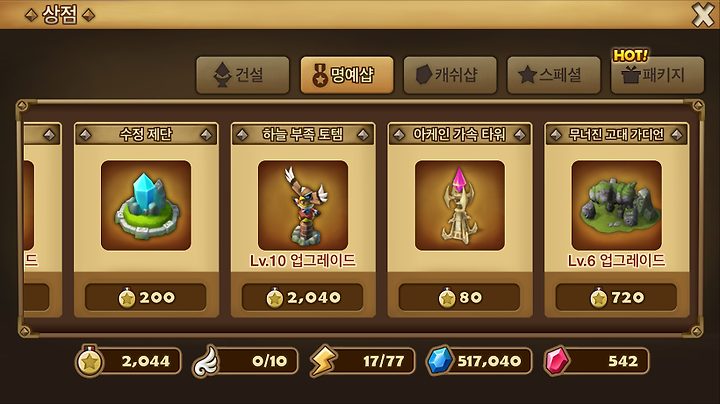Image resolution: width=720 pixels, height=404 pixels.
Task: Select the 수정 제단 crystal altar image
Action: coord(146,205)
